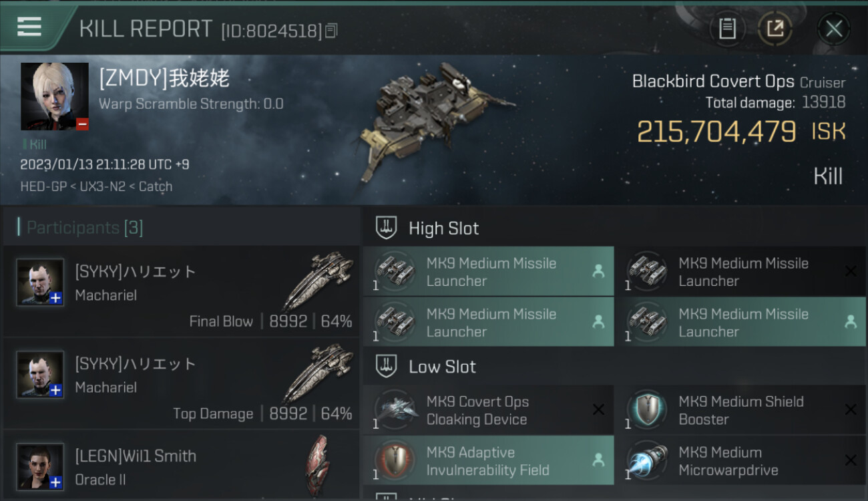Click the X mark on MK9 Medium Microwarpdrive

[851, 460]
